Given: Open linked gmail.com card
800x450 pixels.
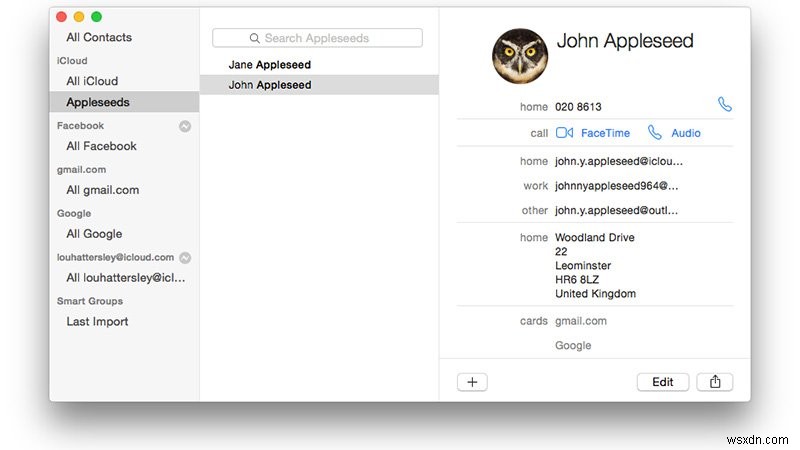Looking at the screenshot, I should coord(581,321).
